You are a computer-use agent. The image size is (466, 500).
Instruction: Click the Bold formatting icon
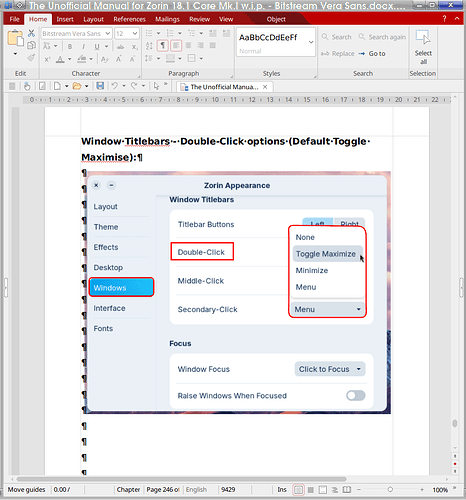(x=70, y=46)
